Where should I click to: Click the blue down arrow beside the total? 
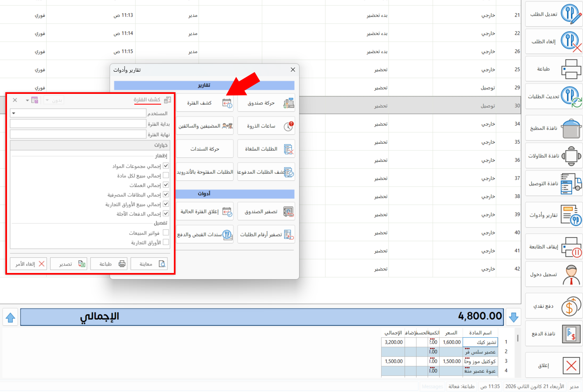513,317
